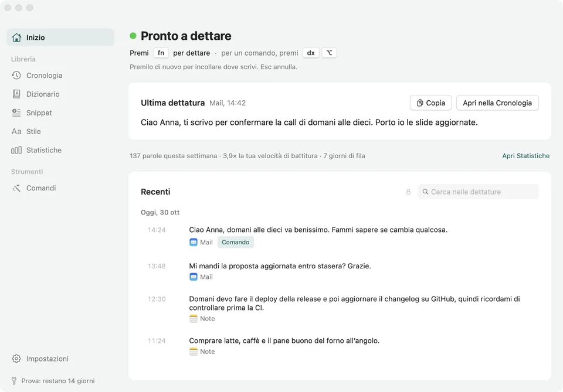The height and width of the screenshot is (392, 563).
Task: Click the key icon next to trial notice
Action: pyautogui.click(x=14, y=381)
